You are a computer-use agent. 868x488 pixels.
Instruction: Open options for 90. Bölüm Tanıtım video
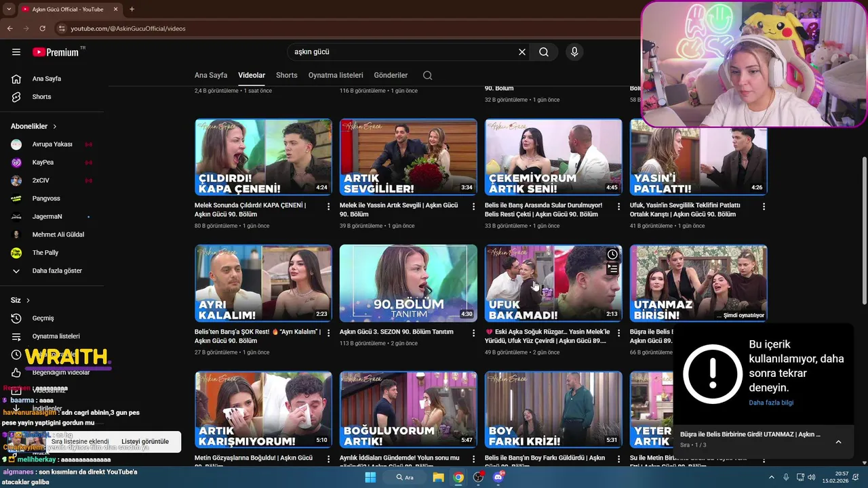tap(473, 333)
